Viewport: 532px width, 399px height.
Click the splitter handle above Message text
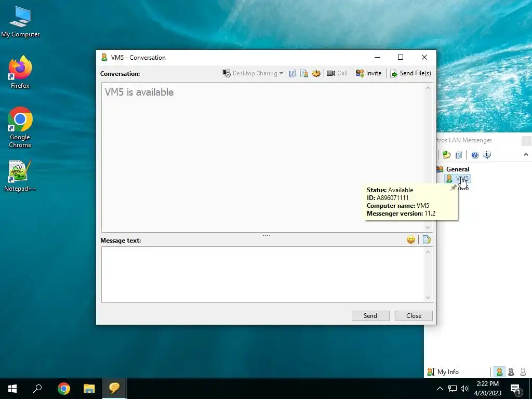(267, 235)
